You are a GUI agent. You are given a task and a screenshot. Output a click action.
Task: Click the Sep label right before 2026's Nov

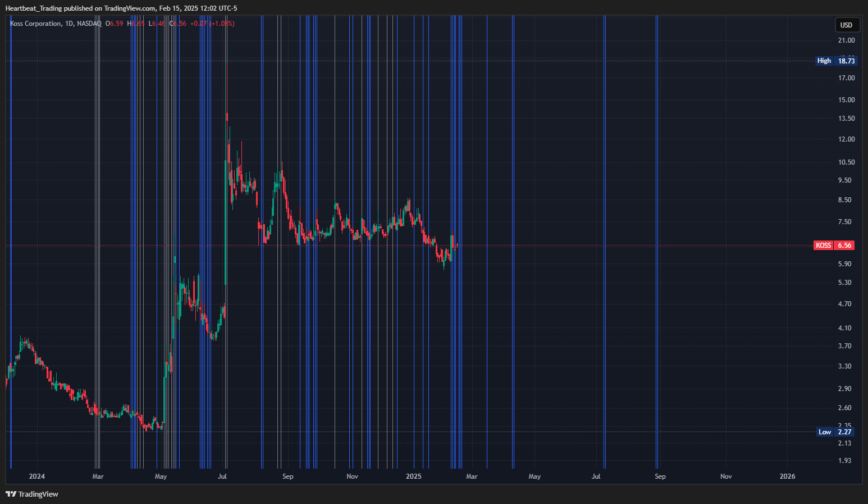pyautogui.click(x=660, y=476)
